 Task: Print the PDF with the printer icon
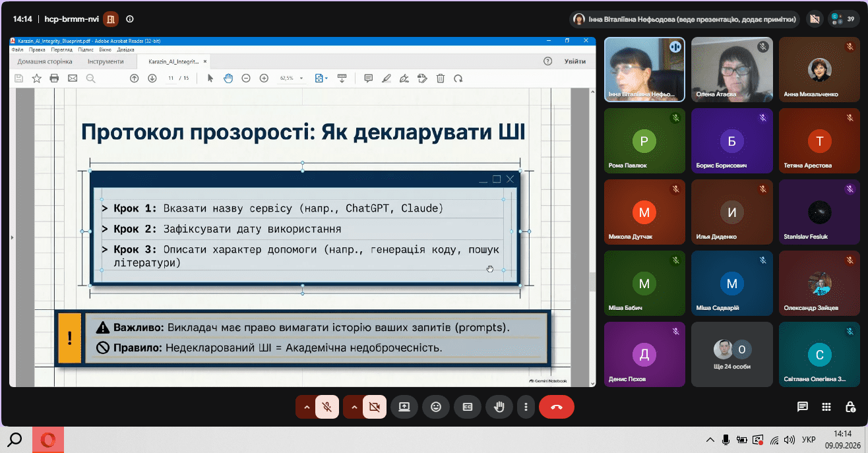55,78
